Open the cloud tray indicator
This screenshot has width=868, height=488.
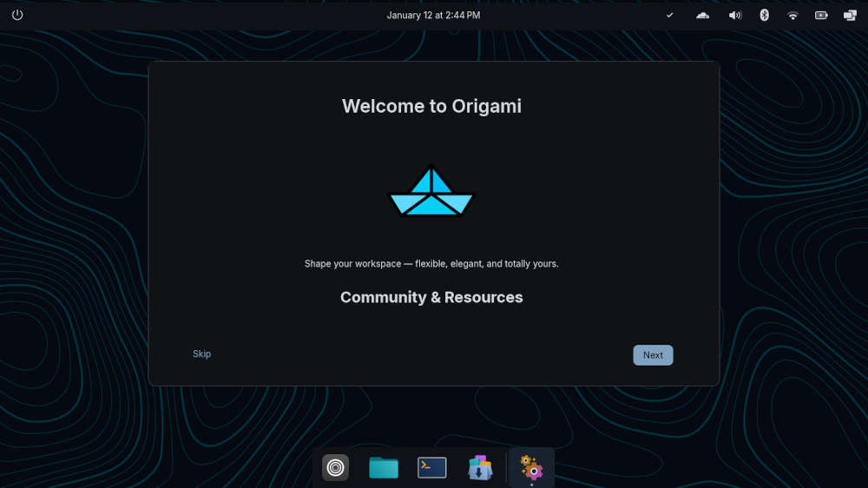(x=703, y=15)
